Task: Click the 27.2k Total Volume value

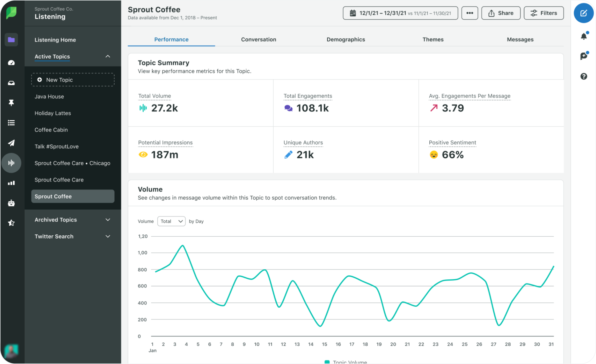Action: pyautogui.click(x=165, y=108)
